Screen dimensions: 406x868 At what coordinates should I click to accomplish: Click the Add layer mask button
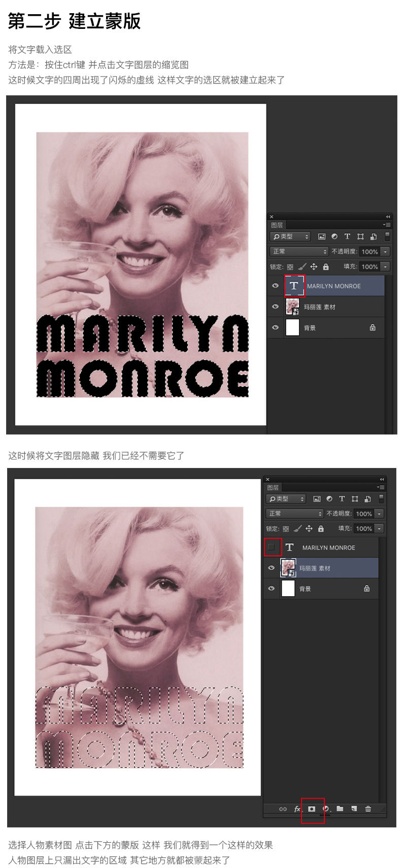coord(312,809)
